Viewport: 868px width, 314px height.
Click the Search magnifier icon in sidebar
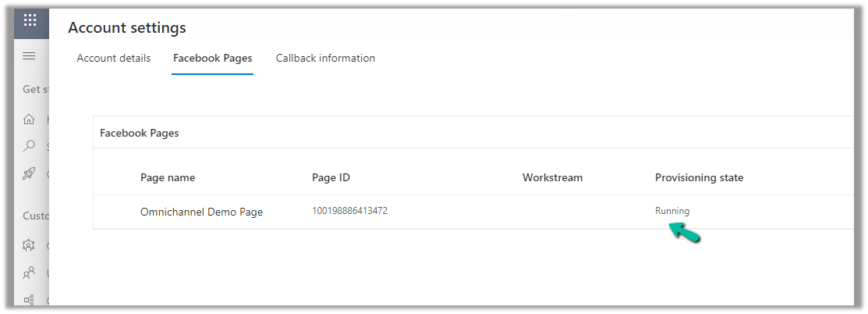click(29, 146)
